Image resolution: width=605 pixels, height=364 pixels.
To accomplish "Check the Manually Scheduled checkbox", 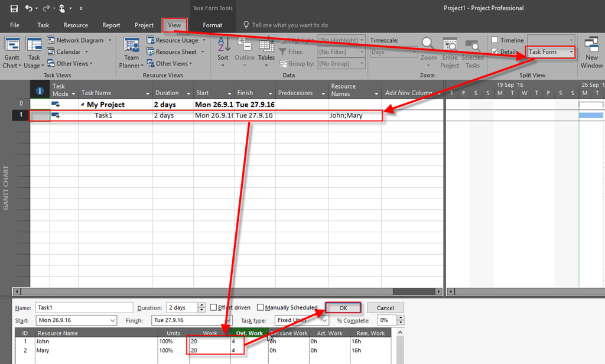I will coord(261,308).
